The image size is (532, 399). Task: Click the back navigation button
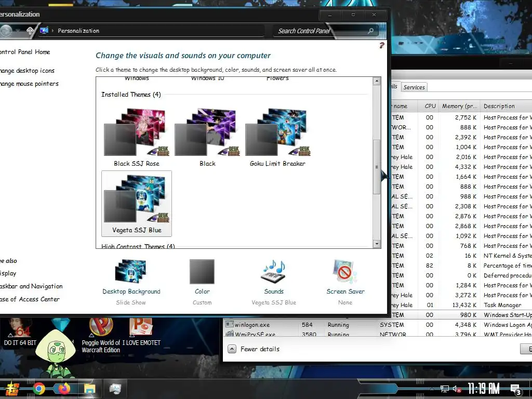tap(6, 31)
